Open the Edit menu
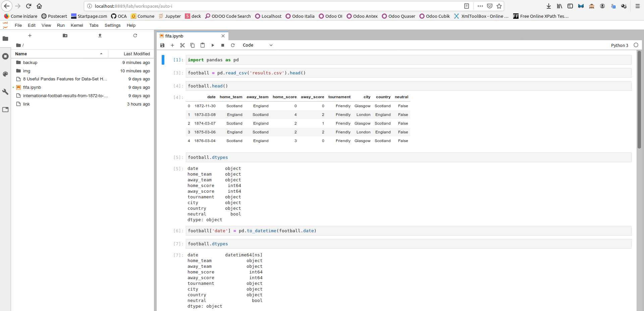644x311 pixels. pos(32,25)
